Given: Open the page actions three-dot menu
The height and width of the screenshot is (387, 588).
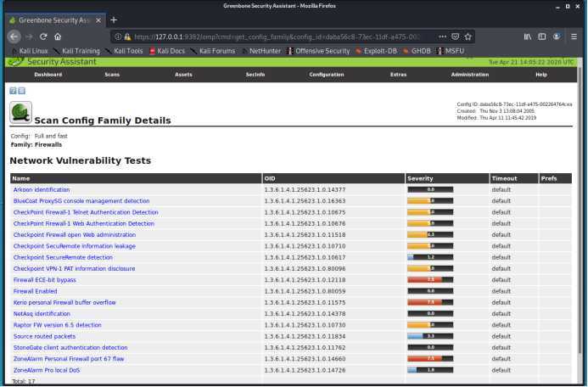Looking at the screenshot, I should pos(443,36).
